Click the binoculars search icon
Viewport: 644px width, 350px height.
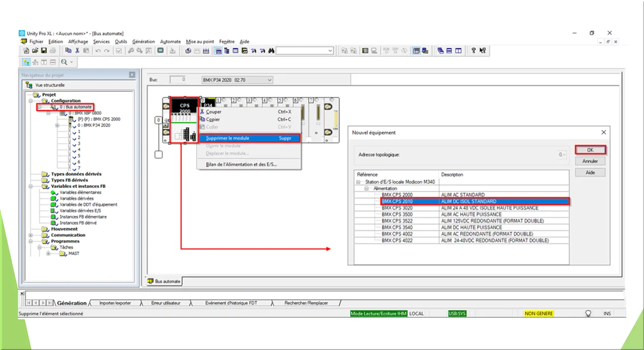[x=271, y=51]
